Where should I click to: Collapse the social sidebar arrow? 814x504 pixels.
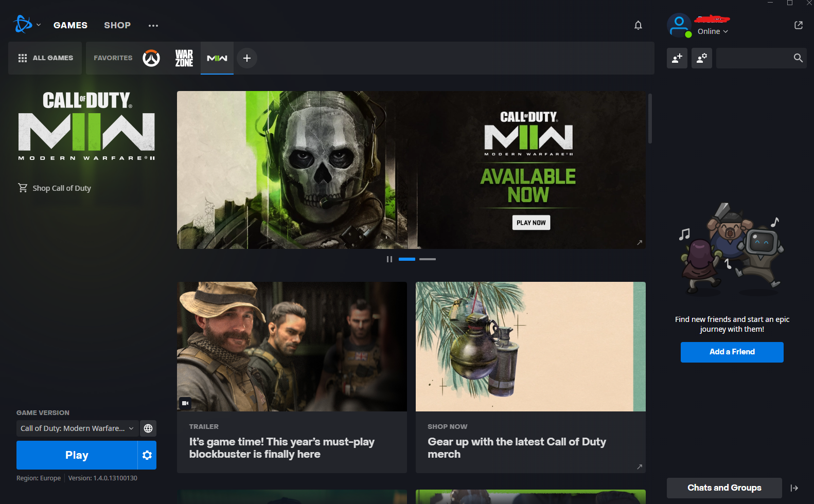pyautogui.click(x=794, y=488)
